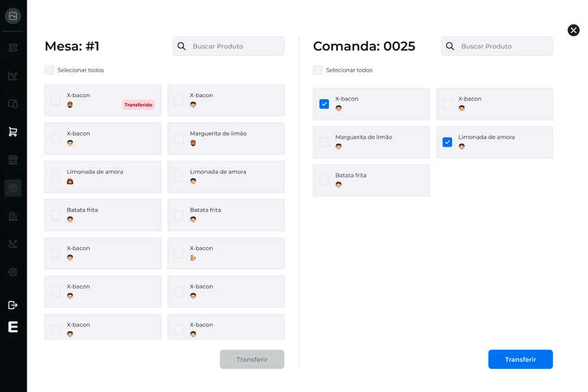Click the profile image icon at top

pyautogui.click(x=13, y=16)
